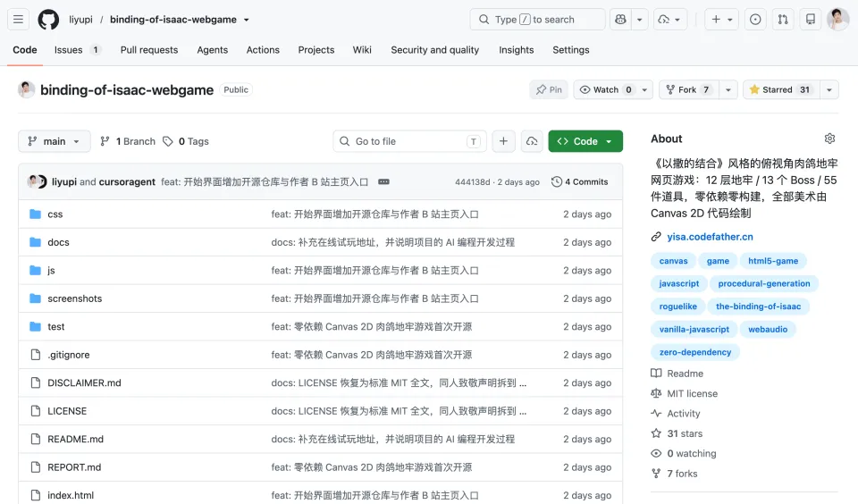
Task: Add a file with the plus button
Action: pos(503,141)
